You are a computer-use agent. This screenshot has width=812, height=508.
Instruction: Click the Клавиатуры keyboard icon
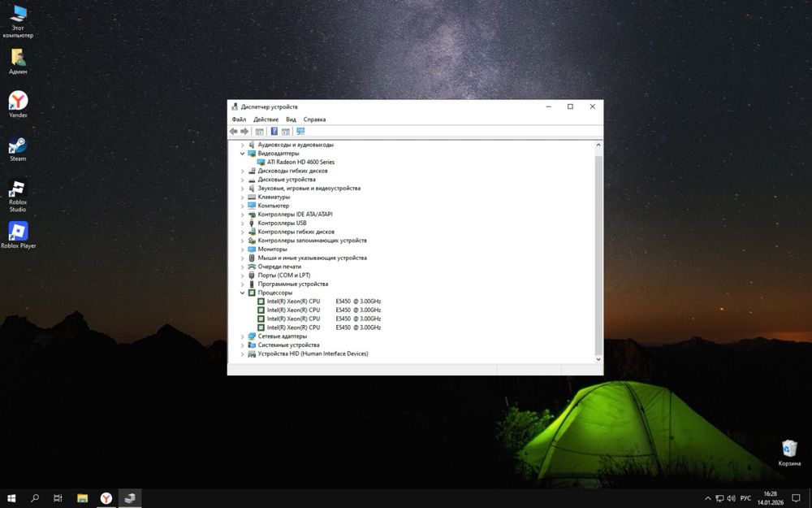tap(252, 197)
